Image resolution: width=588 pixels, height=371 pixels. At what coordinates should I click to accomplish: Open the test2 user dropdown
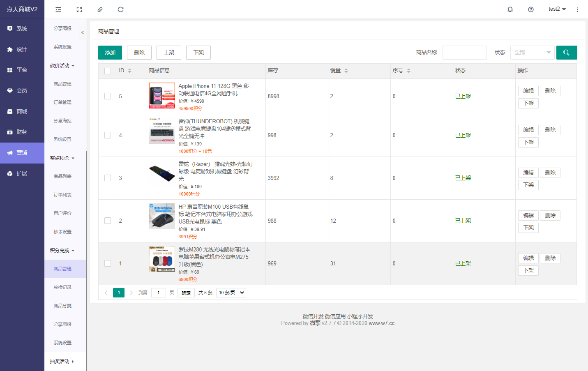pyautogui.click(x=557, y=9)
